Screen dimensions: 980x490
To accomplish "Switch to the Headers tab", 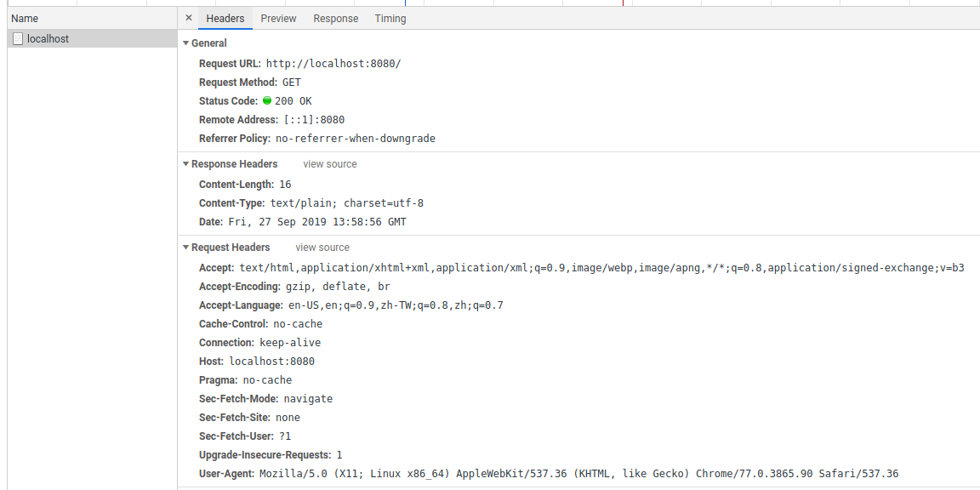I will (x=225, y=19).
